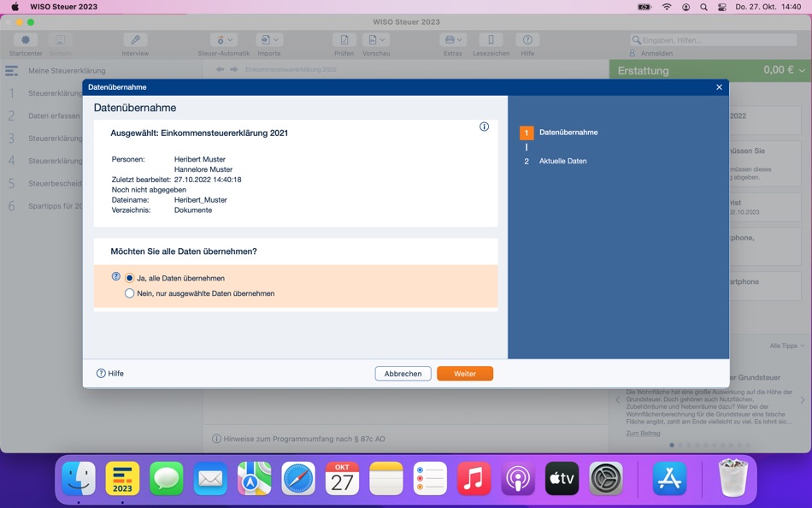The width and height of the screenshot is (812, 508).
Task: Click the Wi-Fi status icon
Action: [x=667, y=7]
